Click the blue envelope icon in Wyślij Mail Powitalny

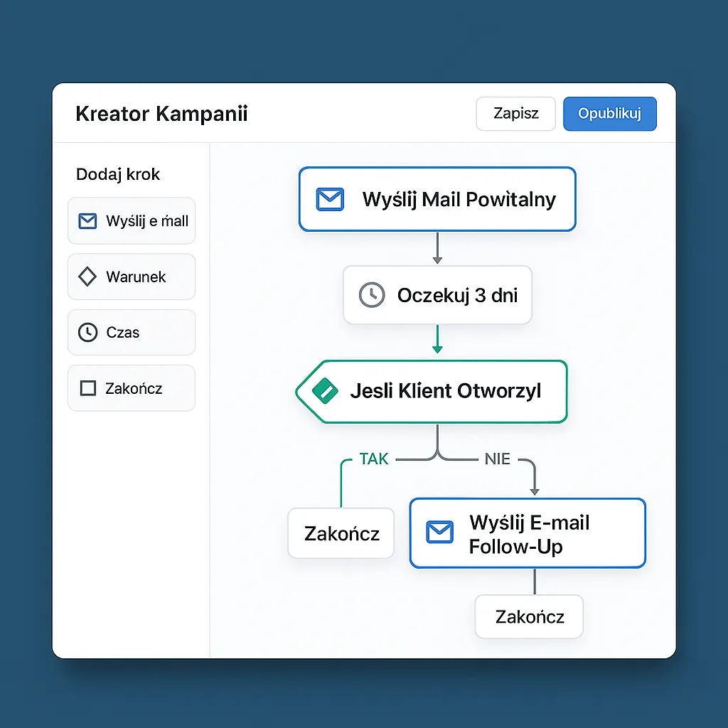(328, 199)
